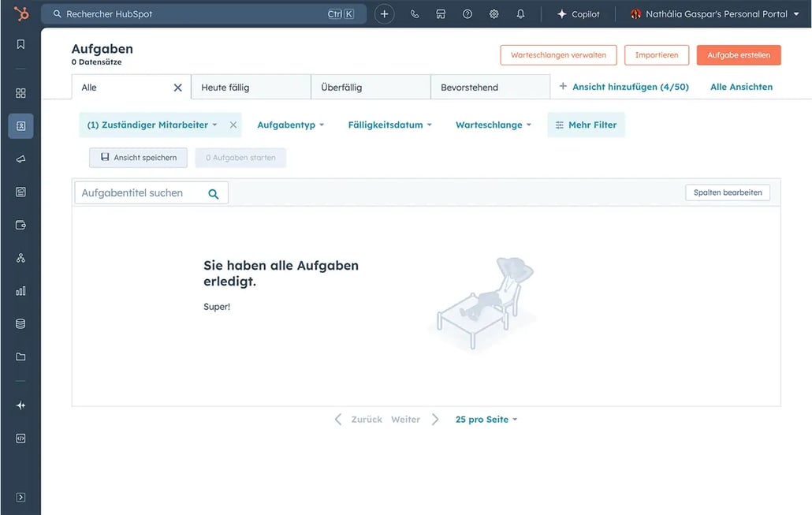Open the workflows automation icon in sidebar
The height and width of the screenshot is (515, 812).
coord(20,257)
